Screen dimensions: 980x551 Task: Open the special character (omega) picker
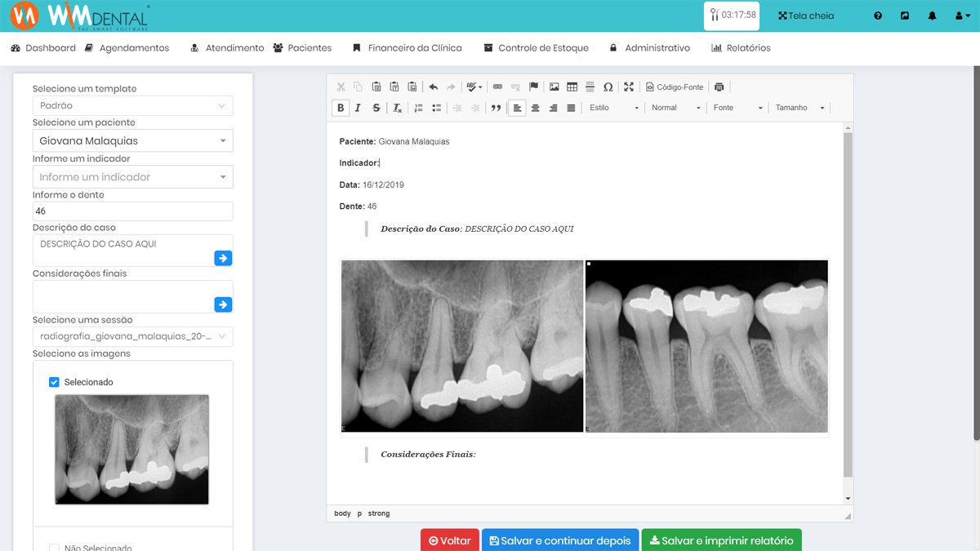(608, 87)
